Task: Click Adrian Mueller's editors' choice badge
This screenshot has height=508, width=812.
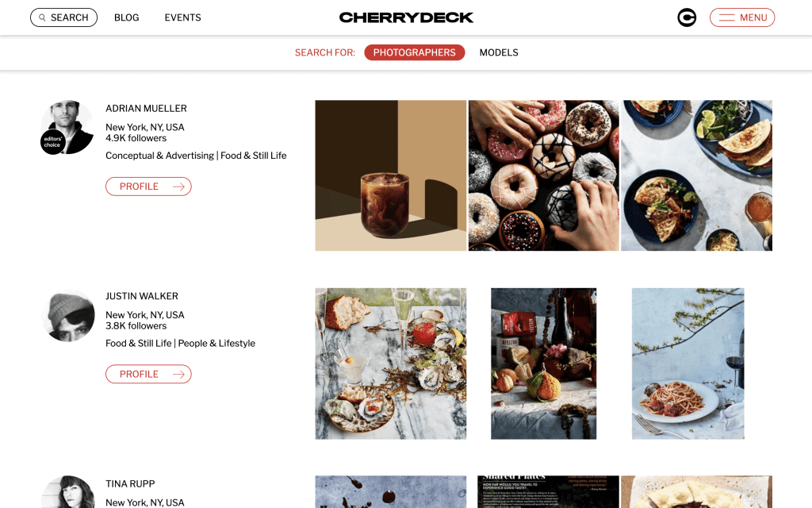Action: 52,142
